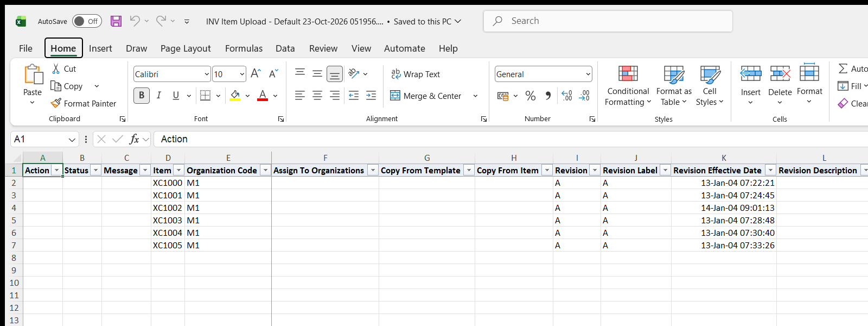Apply underline formatting

click(x=176, y=96)
